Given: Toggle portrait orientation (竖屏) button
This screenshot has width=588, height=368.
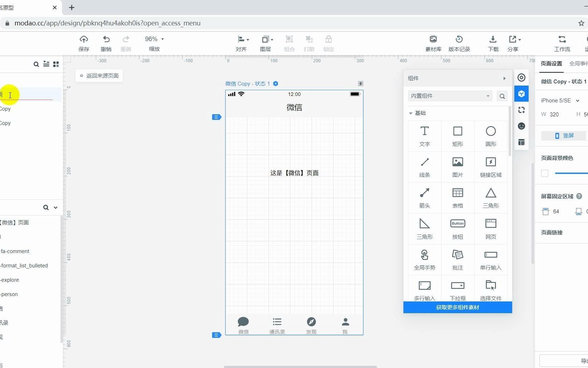Looking at the screenshot, I should click(x=564, y=136).
